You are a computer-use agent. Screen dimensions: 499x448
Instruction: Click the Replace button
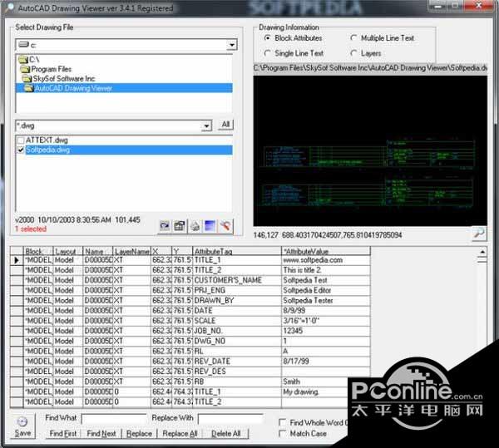(x=139, y=433)
